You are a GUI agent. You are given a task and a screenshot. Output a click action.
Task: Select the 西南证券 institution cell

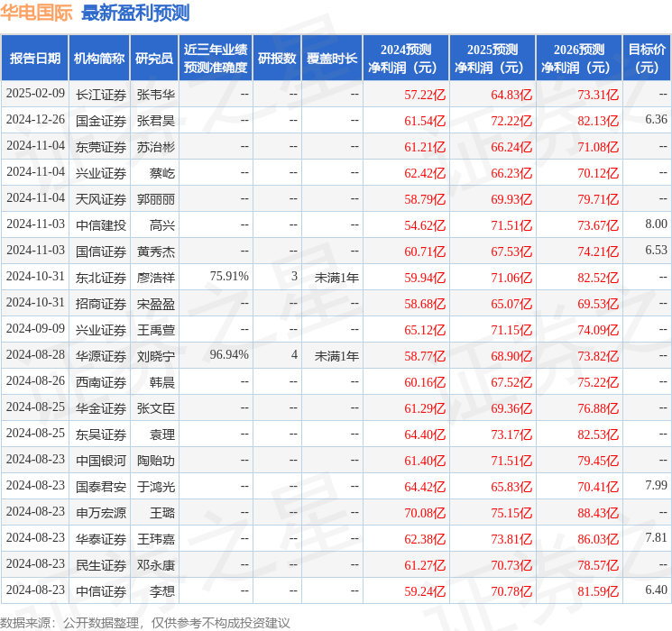pos(101,382)
